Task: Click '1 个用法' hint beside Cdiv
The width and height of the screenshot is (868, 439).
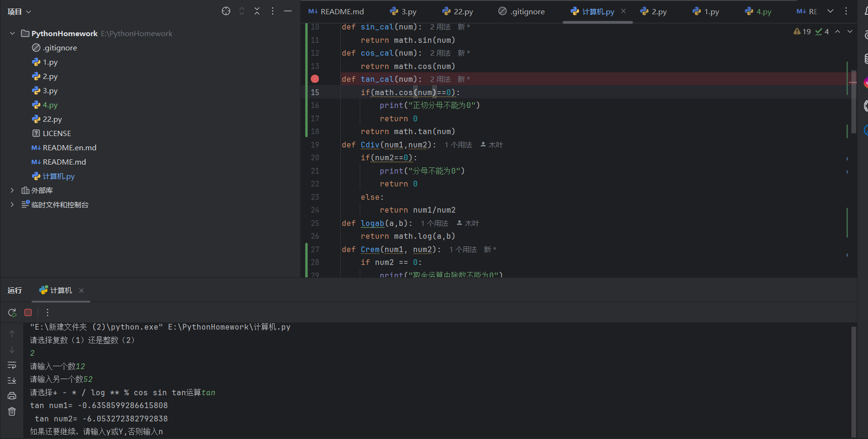Action: (458, 145)
